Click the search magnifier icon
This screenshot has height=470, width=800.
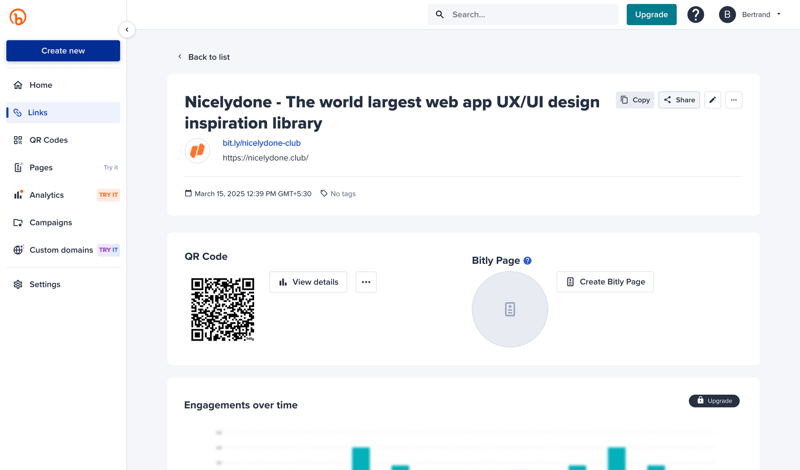click(439, 14)
